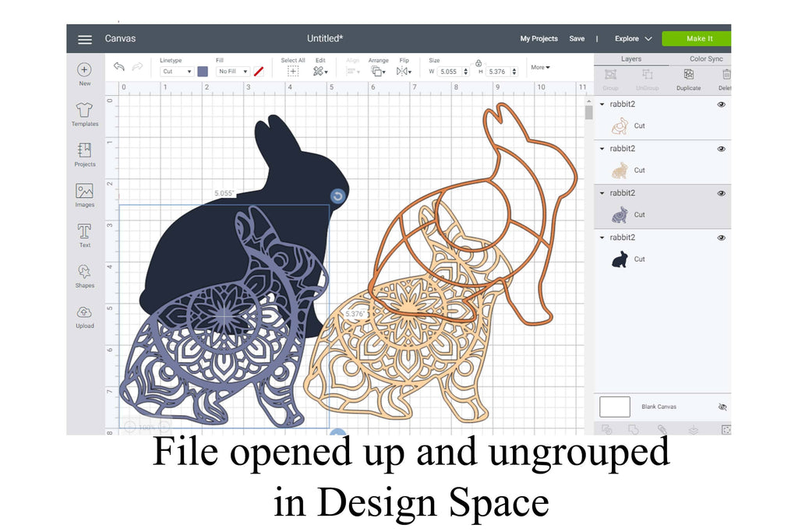This screenshot has width=798, height=532.
Task: Click the Blank Canvas color swatch
Action: (x=615, y=407)
